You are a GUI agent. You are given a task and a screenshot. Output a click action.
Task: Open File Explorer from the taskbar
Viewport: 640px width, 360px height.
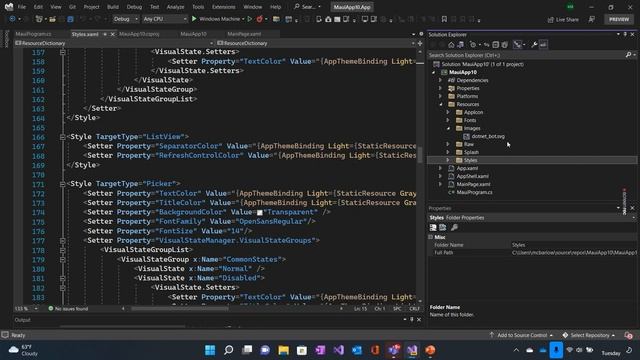pyautogui.click(x=283, y=350)
